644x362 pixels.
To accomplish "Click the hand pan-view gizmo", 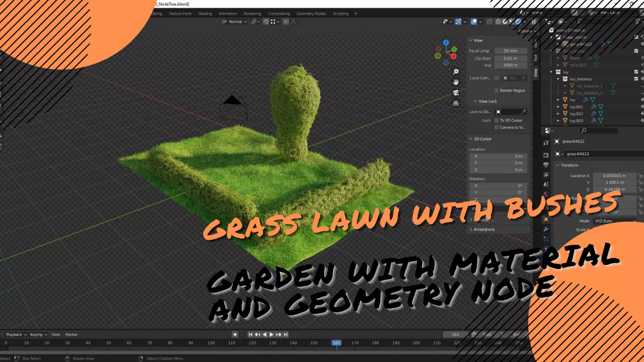I will click(x=456, y=82).
